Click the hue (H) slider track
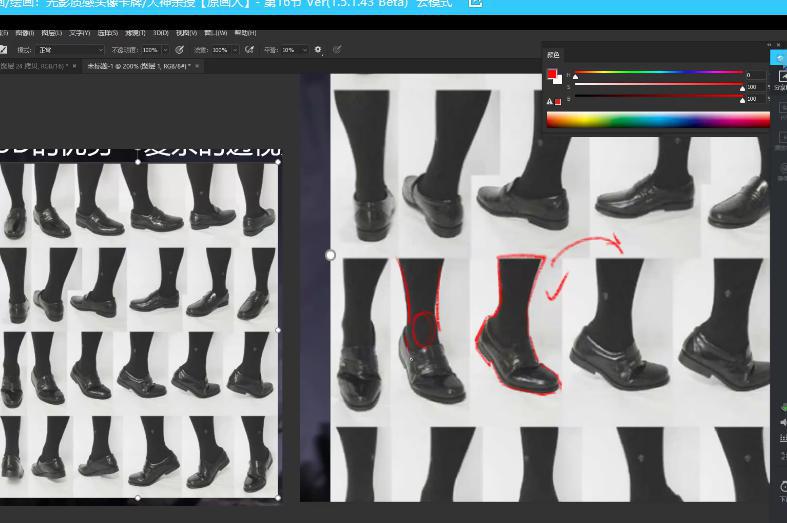 659,72
